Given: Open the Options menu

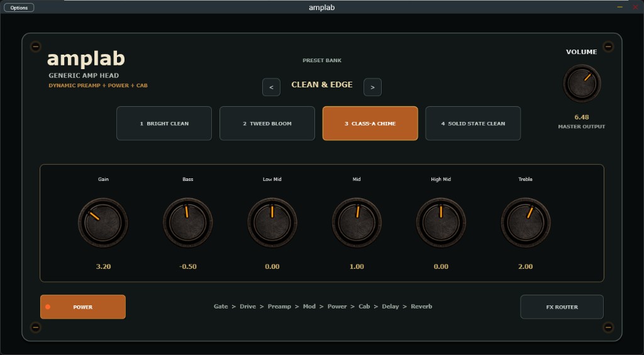Looking at the screenshot, I should coord(19,8).
